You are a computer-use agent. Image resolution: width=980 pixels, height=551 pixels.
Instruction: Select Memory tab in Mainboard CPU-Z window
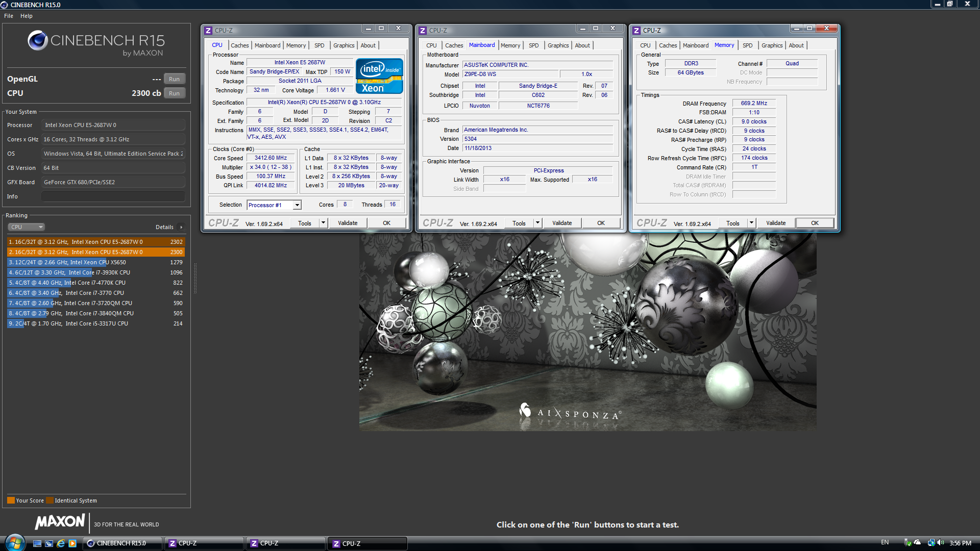pyautogui.click(x=510, y=45)
